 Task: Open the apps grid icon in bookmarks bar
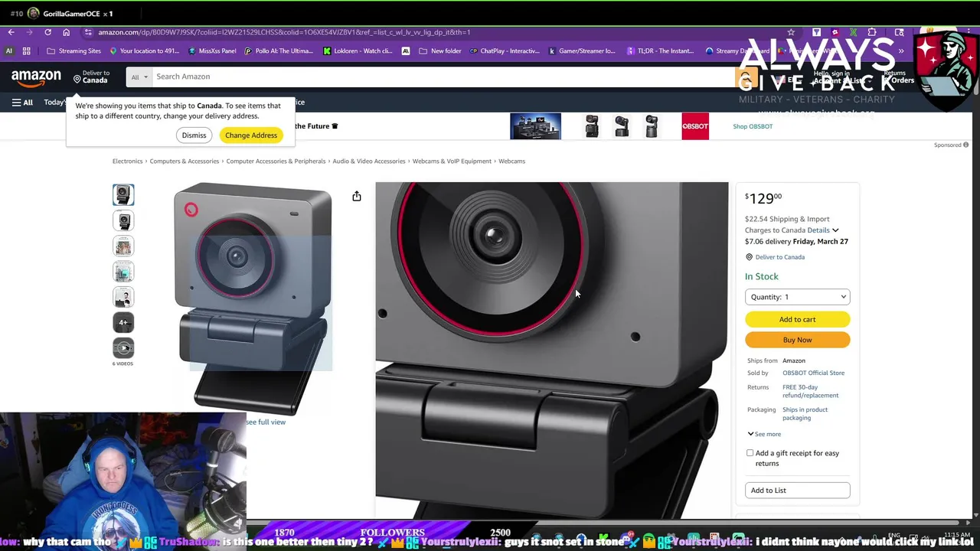tap(26, 51)
